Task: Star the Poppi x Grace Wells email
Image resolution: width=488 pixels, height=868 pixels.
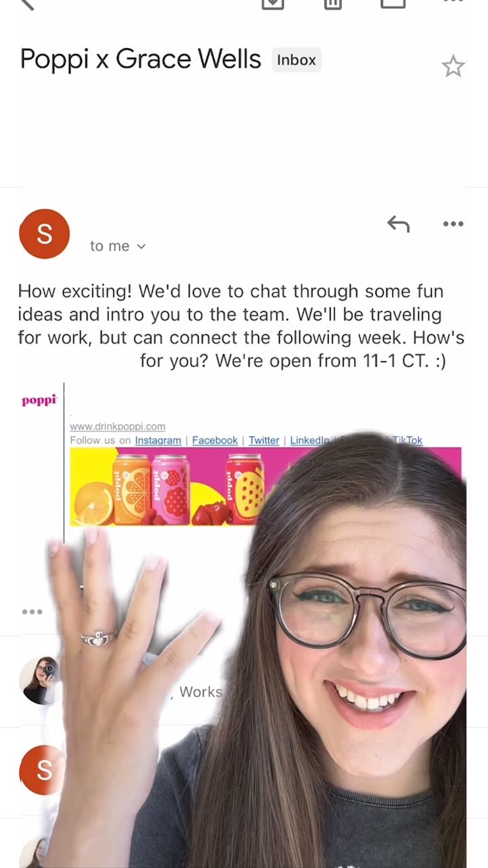Action: (x=453, y=66)
